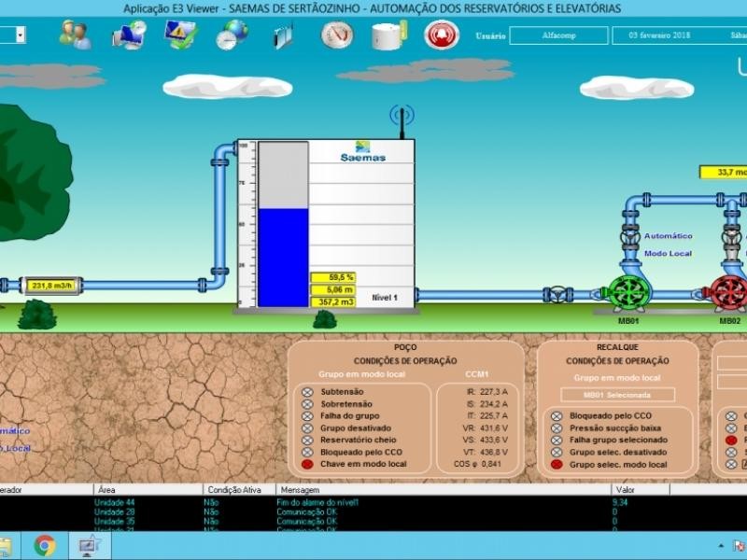Click the Área column header in alarm list

click(107, 489)
